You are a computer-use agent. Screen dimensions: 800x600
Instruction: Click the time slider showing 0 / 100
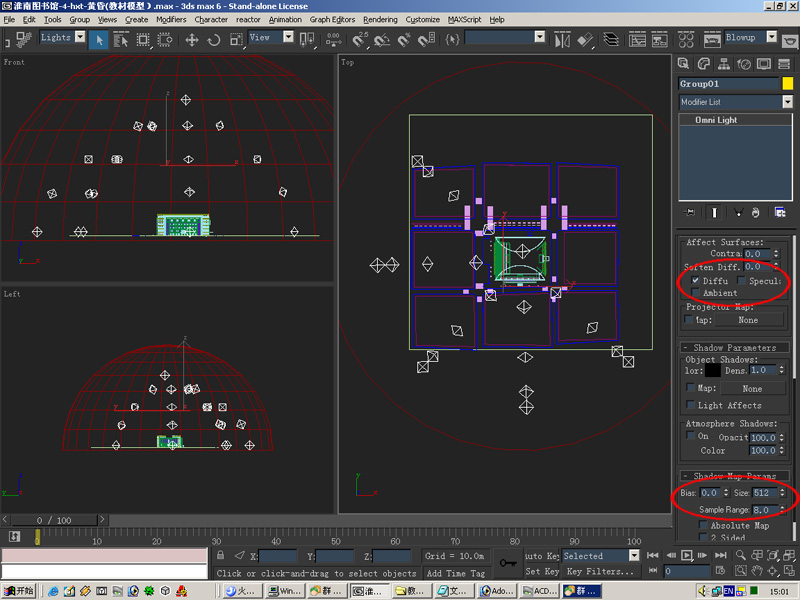pyautogui.click(x=54, y=520)
